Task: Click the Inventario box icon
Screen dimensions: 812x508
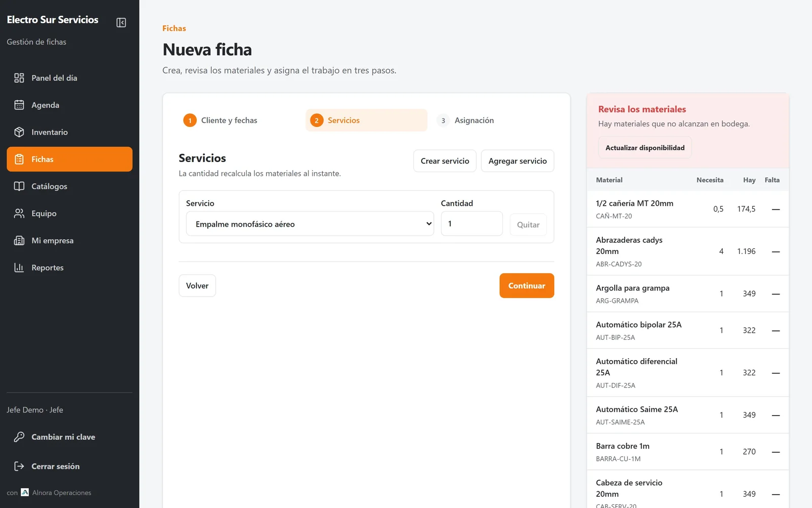Action: coord(19,132)
